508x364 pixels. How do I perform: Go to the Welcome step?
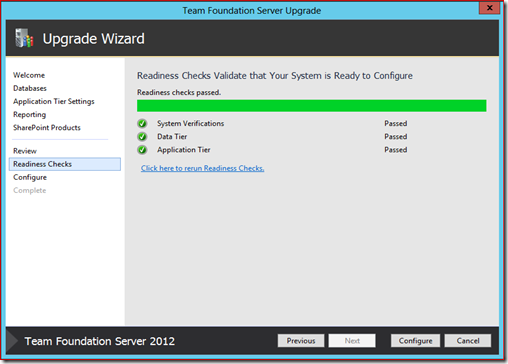29,75
